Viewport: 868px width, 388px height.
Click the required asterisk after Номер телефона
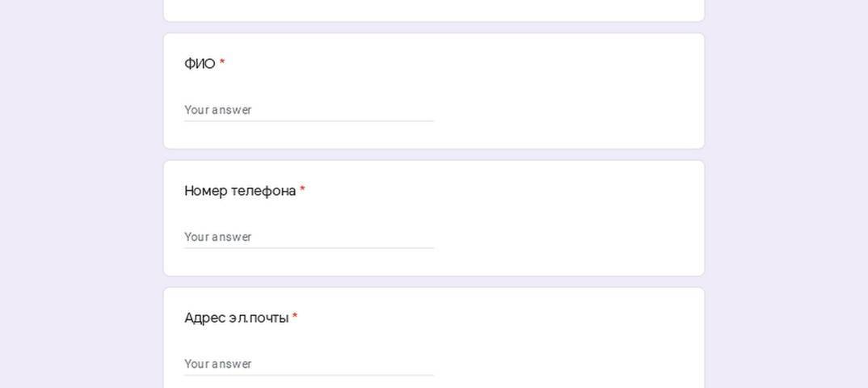pyautogui.click(x=302, y=189)
